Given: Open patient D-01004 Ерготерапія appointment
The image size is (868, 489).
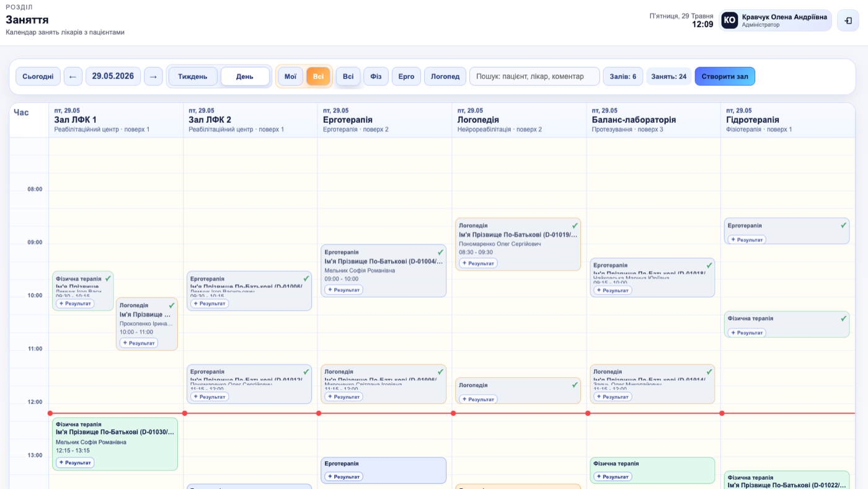Looking at the screenshot, I should coord(384,270).
